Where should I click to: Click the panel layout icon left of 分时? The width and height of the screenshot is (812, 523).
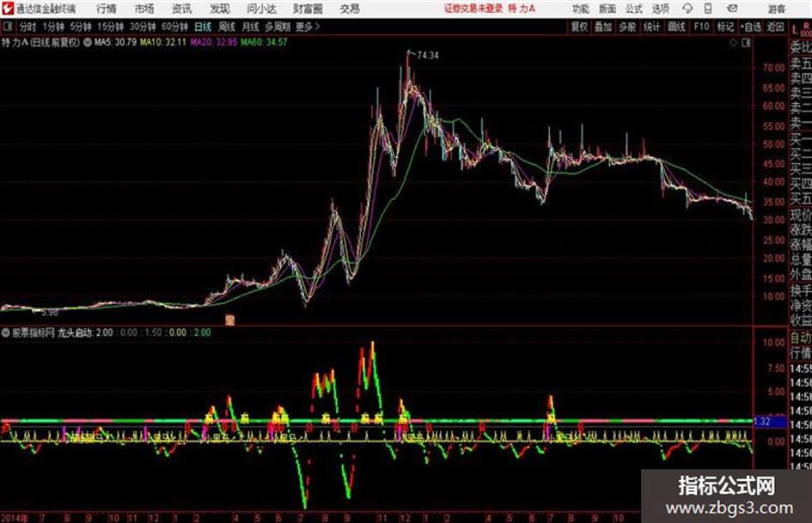[8, 27]
